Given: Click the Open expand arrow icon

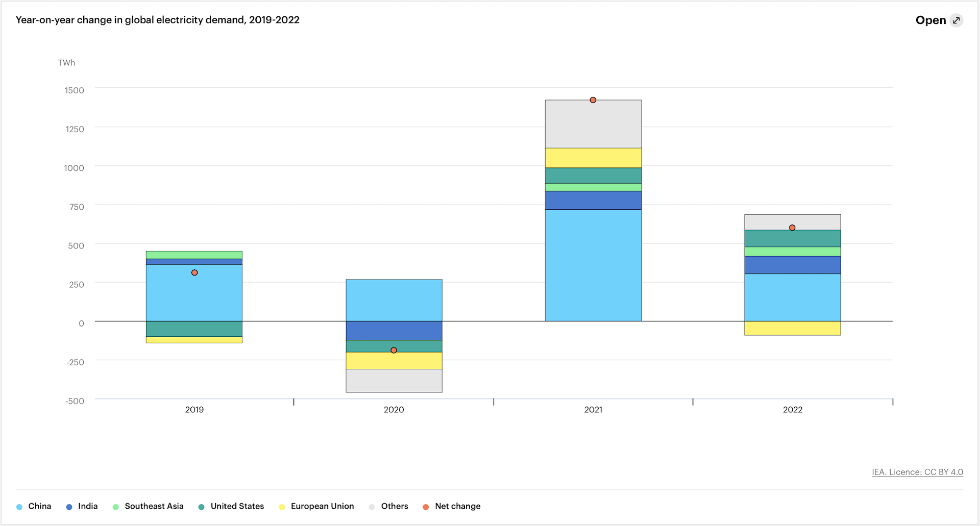Looking at the screenshot, I should (956, 20).
